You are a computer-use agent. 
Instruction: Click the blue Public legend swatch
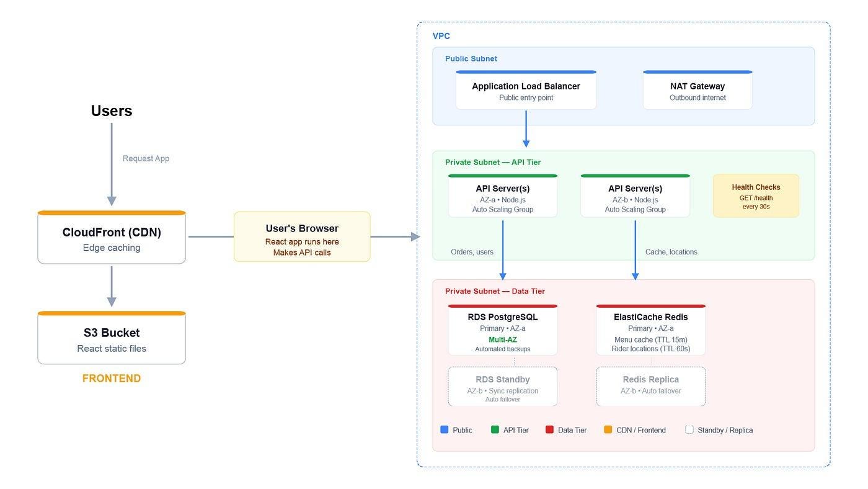click(x=444, y=429)
